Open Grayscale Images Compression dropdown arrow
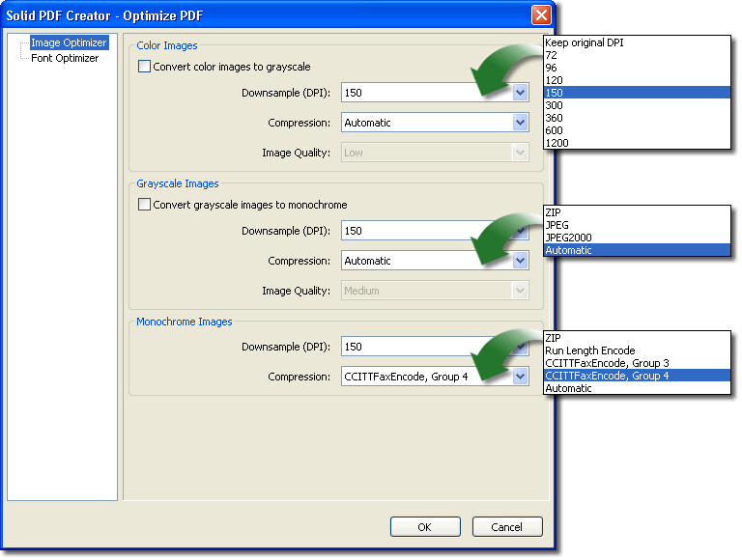 pos(520,260)
